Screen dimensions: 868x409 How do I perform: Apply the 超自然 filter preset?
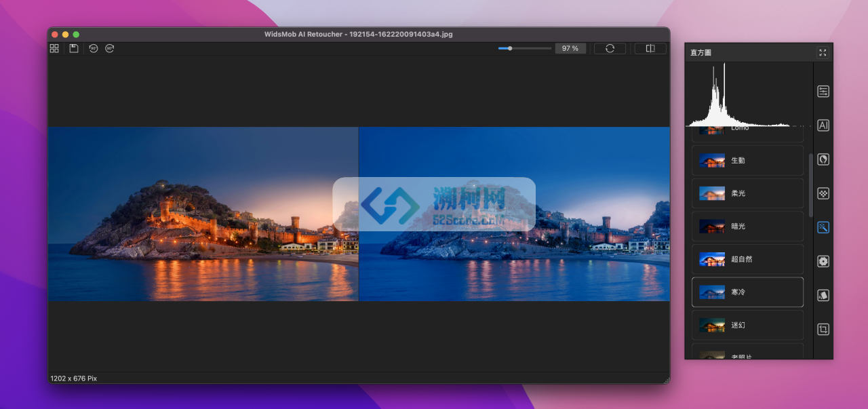point(747,259)
